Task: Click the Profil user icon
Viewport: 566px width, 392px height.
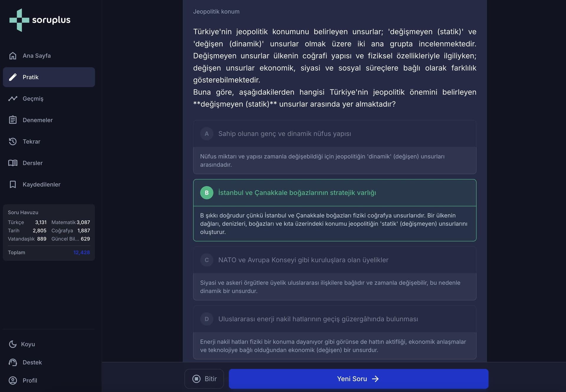Action: pyautogui.click(x=13, y=381)
